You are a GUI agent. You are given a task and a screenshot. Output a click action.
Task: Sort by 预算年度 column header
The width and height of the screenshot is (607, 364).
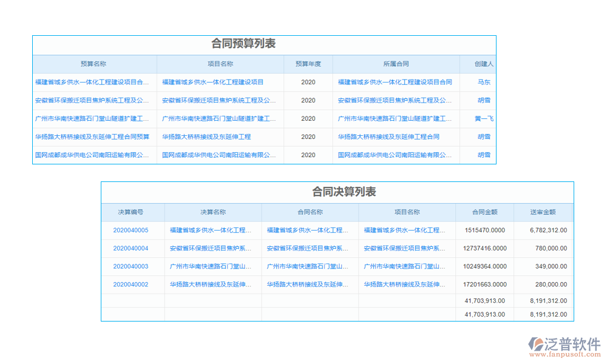click(x=308, y=64)
